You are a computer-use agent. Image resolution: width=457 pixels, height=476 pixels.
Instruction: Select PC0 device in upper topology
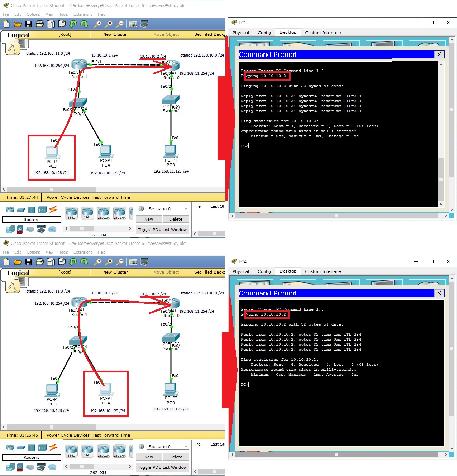171,152
